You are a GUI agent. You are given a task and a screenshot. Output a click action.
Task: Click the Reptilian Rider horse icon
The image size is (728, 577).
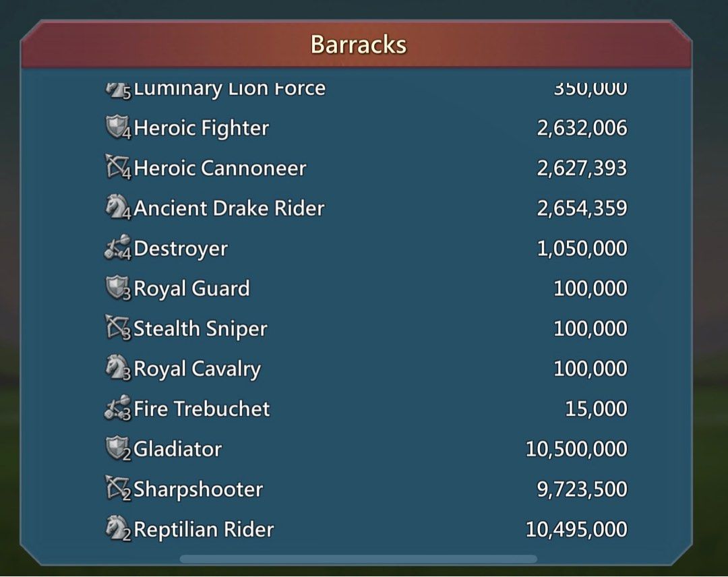(x=118, y=528)
